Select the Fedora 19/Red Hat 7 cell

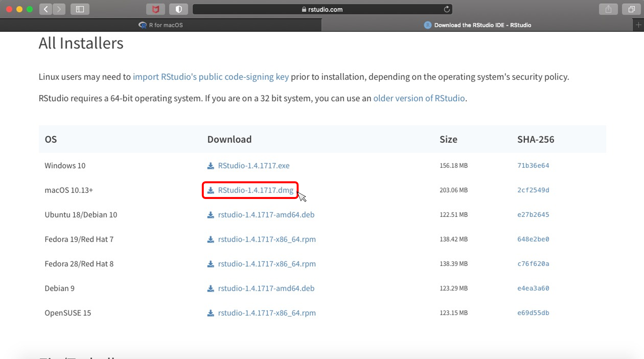79,239
